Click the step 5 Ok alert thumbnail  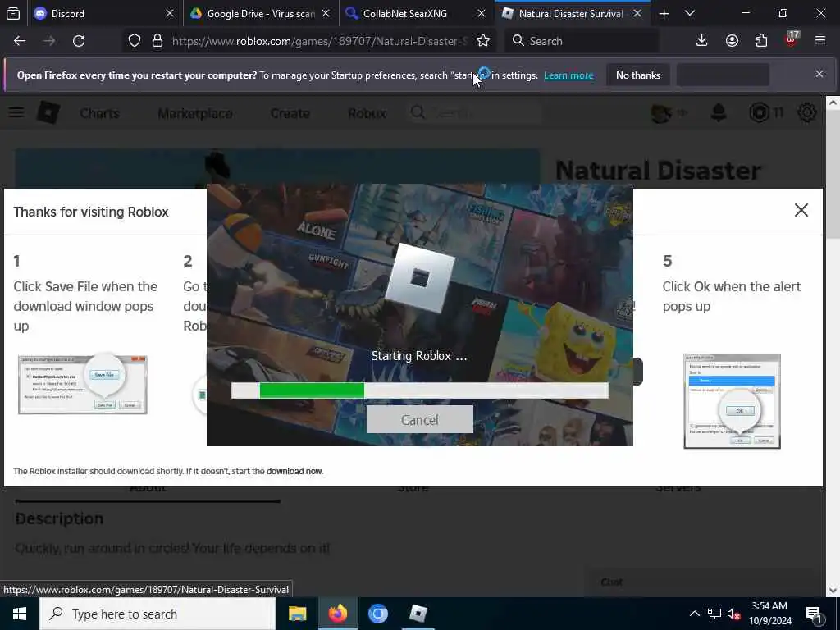[x=732, y=400]
